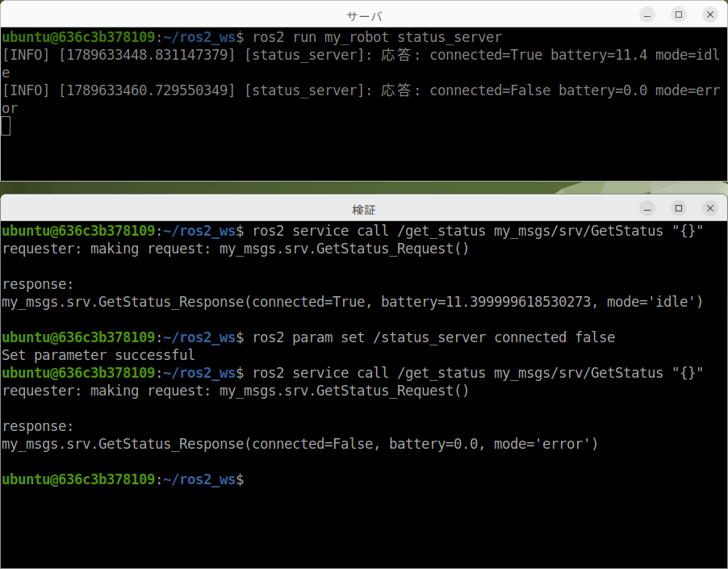
Task: Select the server log line with connected=False
Action: coord(361,98)
